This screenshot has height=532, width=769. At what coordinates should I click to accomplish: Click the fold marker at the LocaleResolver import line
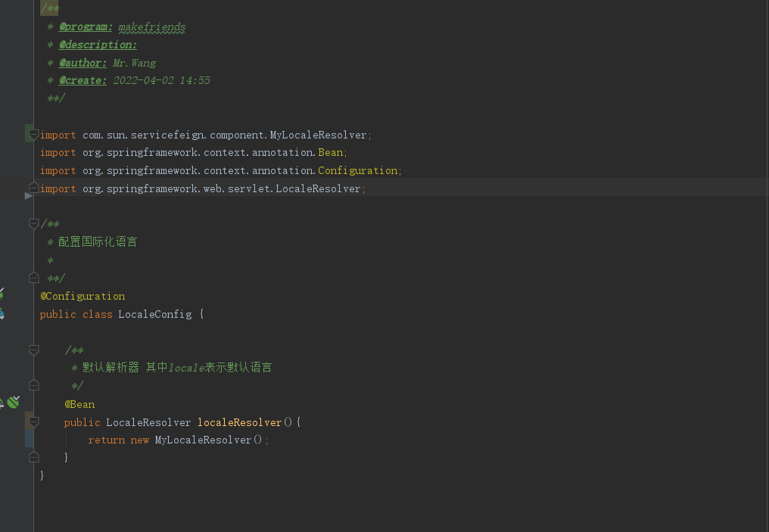[34, 188]
